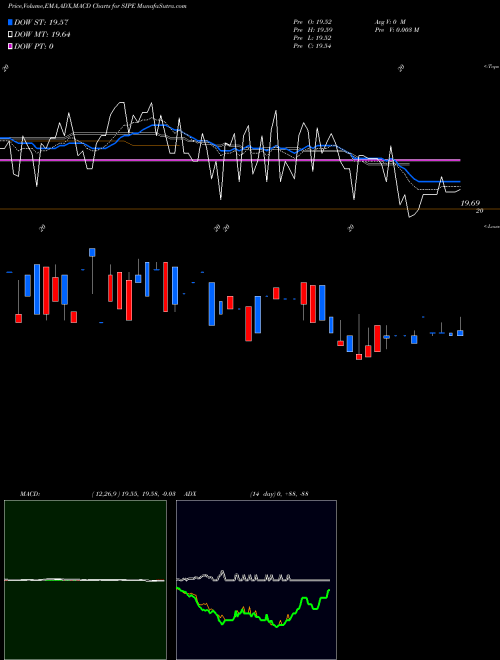Click the 'Pre L: 19.52' value
Image resolution: width=500 pixels, height=660 pixels.
tap(313, 38)
